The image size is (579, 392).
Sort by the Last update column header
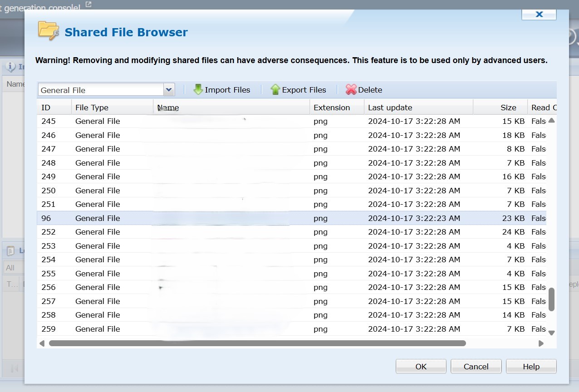tap(390, 108)
